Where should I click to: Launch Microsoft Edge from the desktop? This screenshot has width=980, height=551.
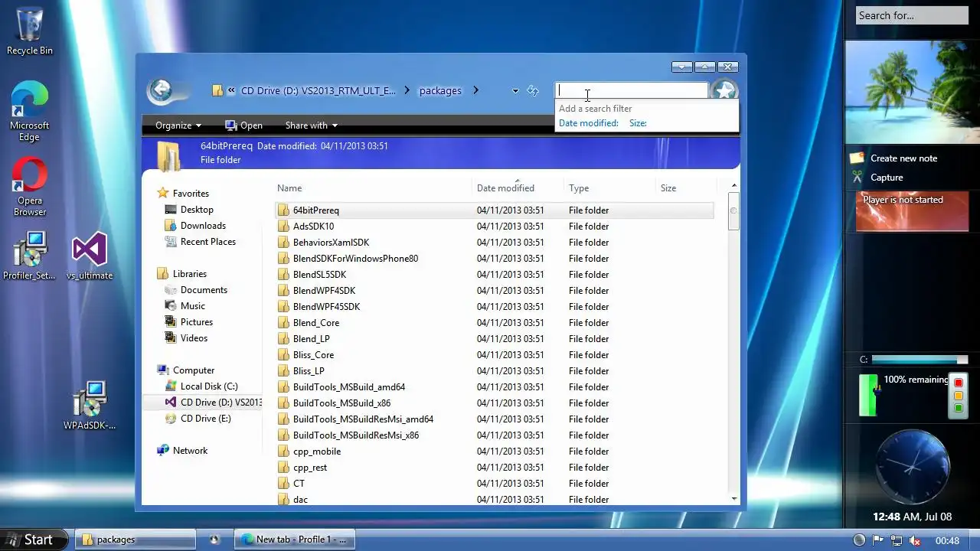pos(29,111)
